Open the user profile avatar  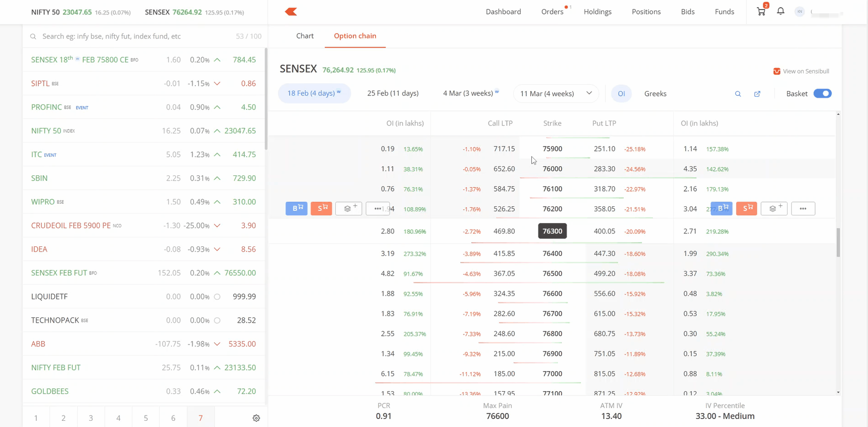pos(799,11)
